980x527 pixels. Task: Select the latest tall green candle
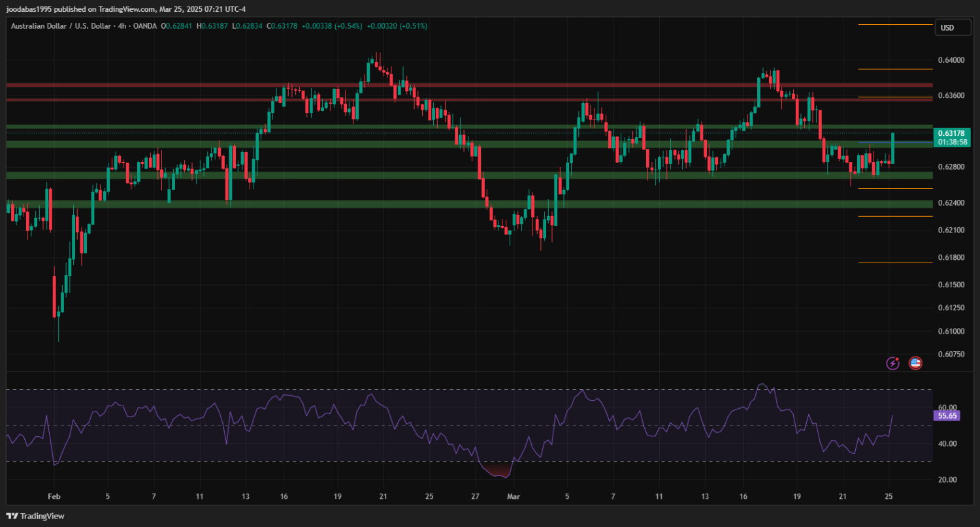(892, 148)
